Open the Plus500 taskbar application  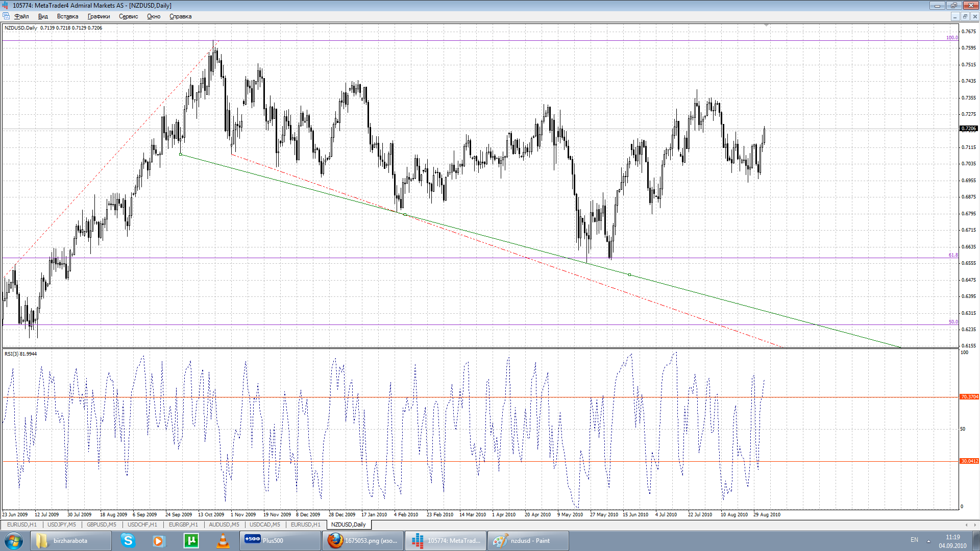tap(280, 540)
